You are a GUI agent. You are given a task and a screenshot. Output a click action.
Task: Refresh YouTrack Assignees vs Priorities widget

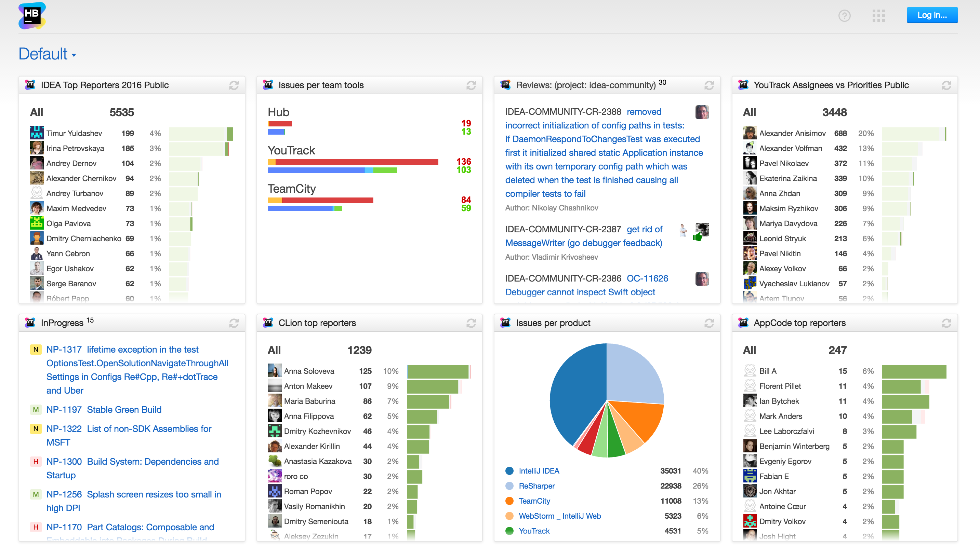[x=946, y=85]
